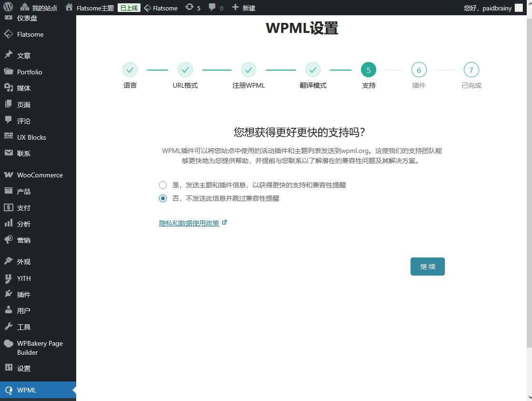This screenshot has height=401, width=532.
Task: Open the WPML menu label
Action: tap(27, 390)
